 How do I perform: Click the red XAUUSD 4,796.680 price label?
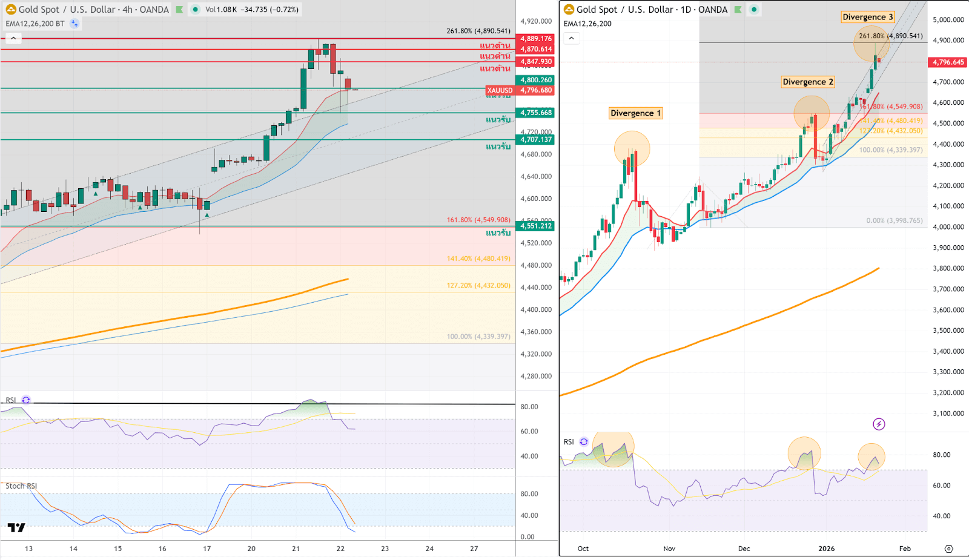520,90
